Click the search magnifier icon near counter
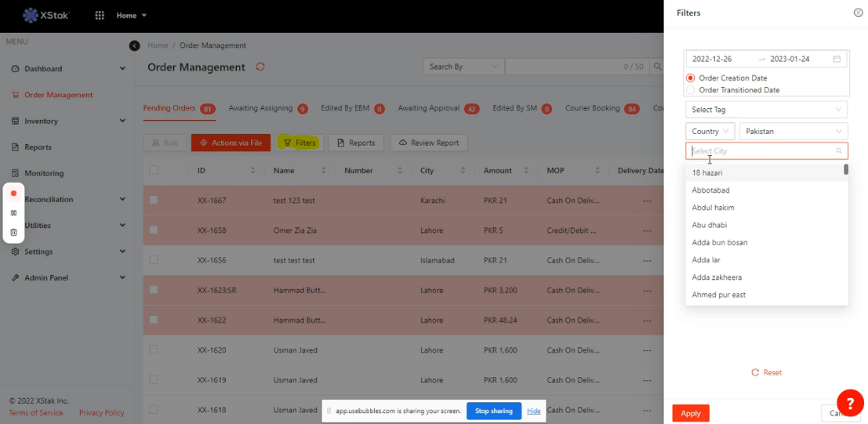The width and height of the screenshot is (868, 424). [x=657, y=67]
